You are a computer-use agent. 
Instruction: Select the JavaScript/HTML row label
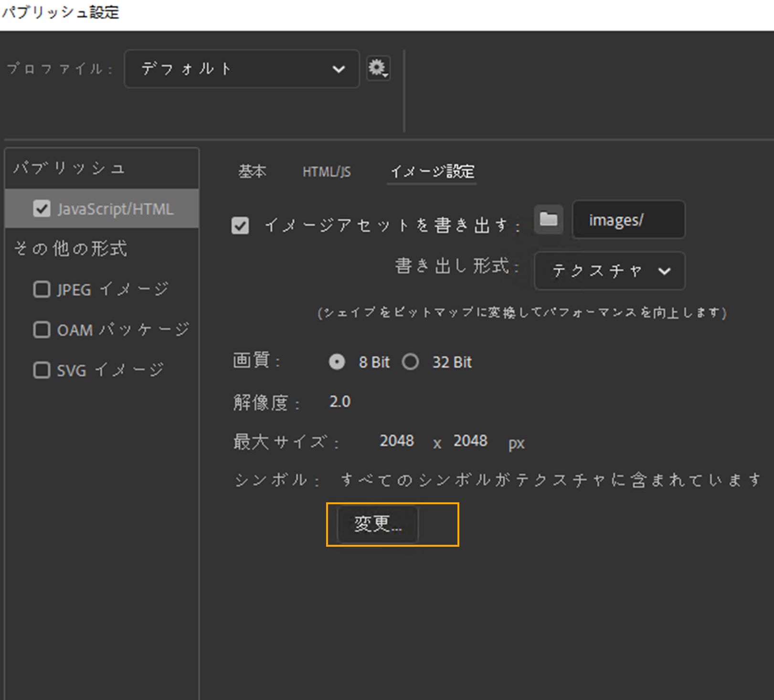point(115,209)
